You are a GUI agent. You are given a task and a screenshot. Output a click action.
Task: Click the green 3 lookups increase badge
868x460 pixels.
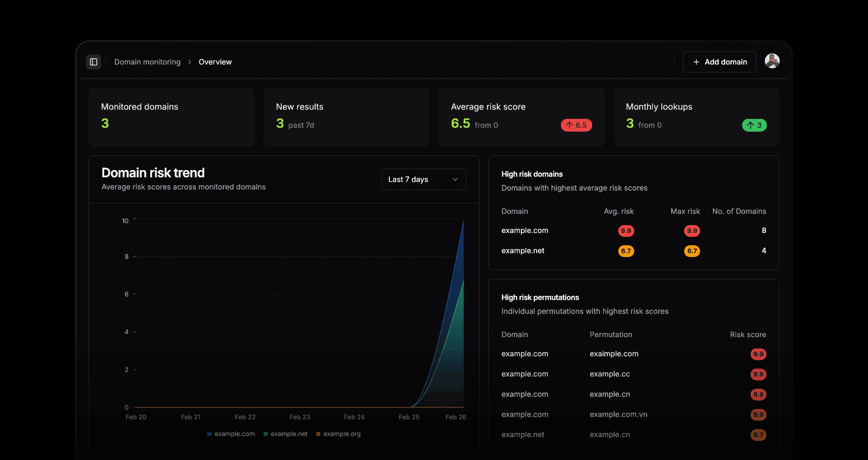click(754, 125)
